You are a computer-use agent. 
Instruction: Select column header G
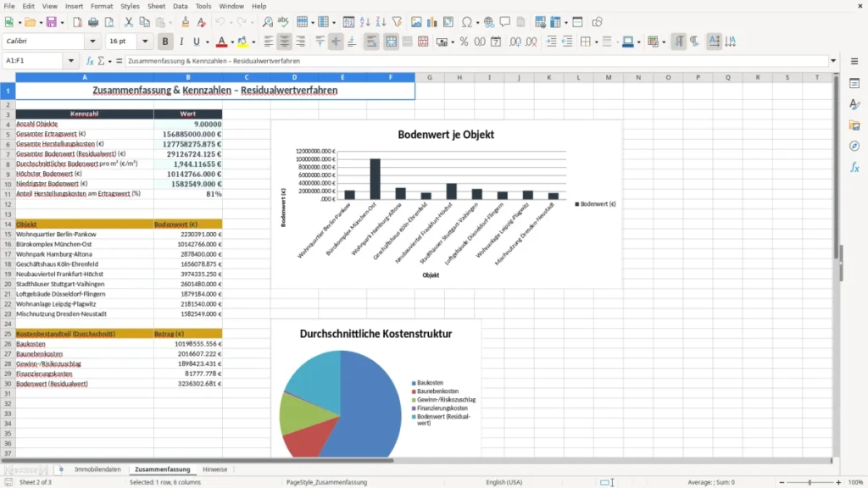click(x=430, y=77)
